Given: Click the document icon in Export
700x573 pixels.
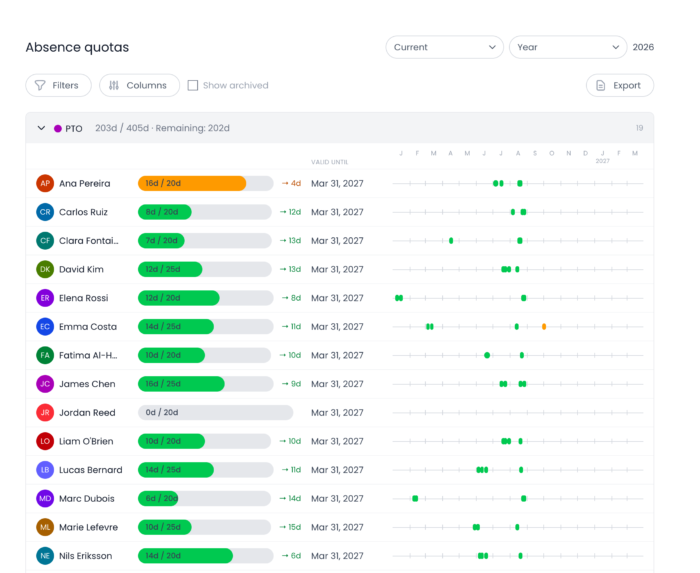Looking at the screenshot, I should (600, 85).
